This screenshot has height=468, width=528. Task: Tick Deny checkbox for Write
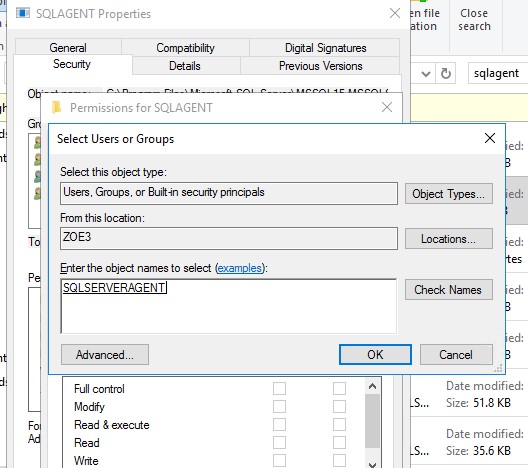coord(339,461)
